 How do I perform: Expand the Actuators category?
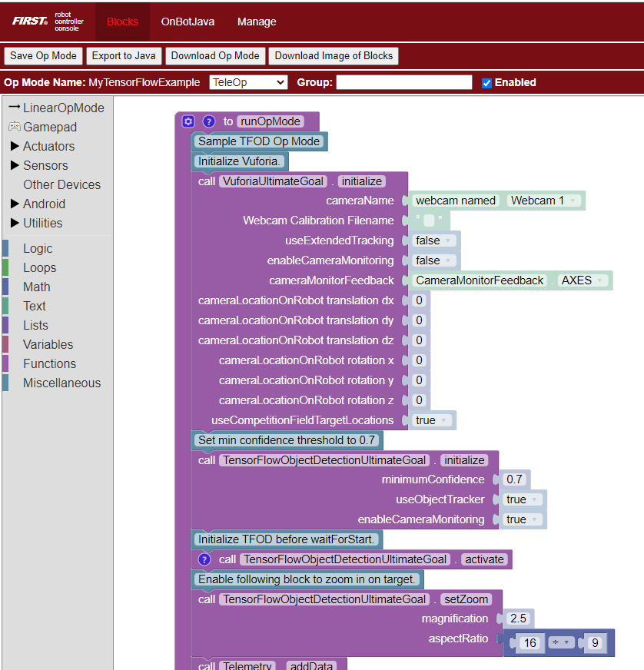pos(15,146)
